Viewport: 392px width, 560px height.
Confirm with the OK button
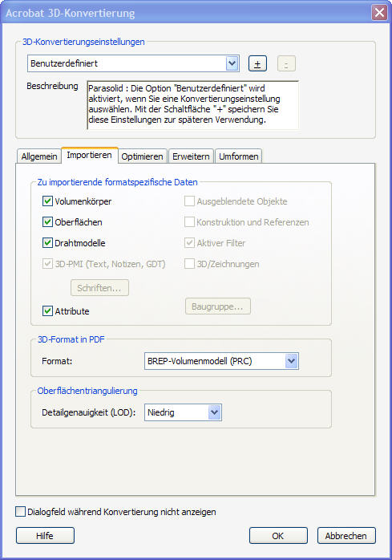click(278, 536)
